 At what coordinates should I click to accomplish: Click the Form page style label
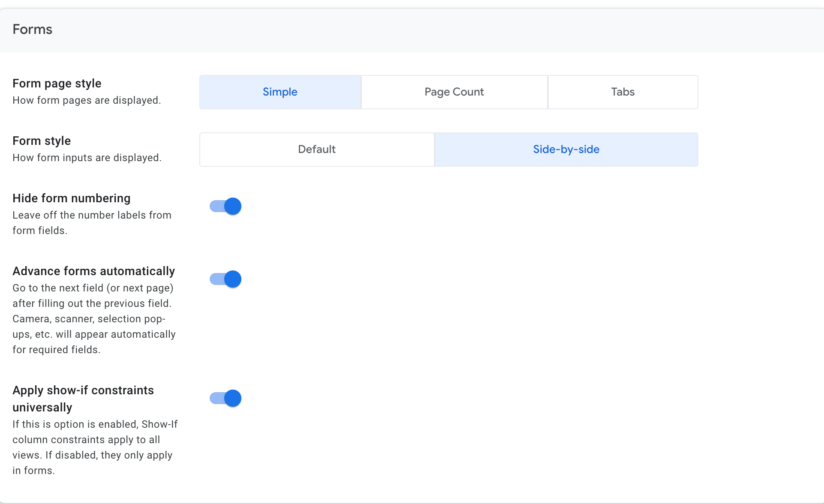(57, 84)
